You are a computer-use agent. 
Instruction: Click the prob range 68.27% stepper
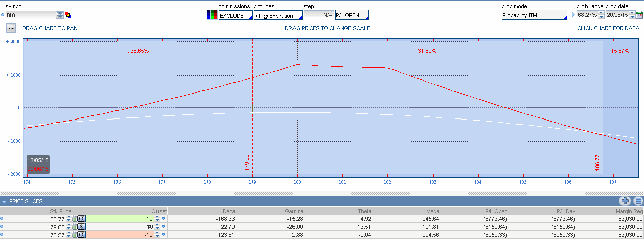point(601,15)
